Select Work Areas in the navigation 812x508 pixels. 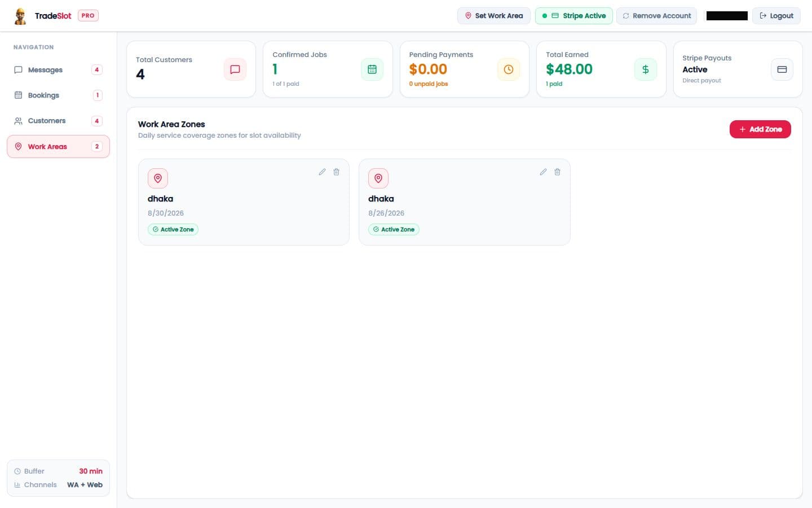58,147
